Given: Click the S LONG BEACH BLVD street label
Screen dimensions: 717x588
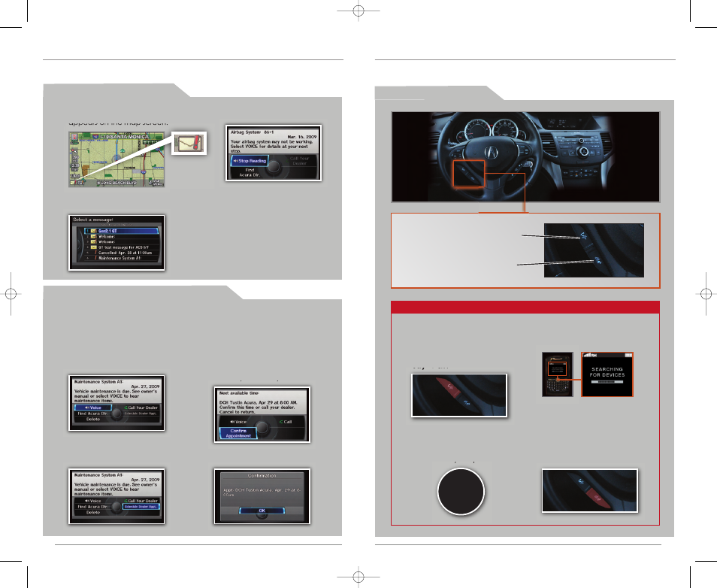Looking at the screenshot, I should (x=116, y=183).
